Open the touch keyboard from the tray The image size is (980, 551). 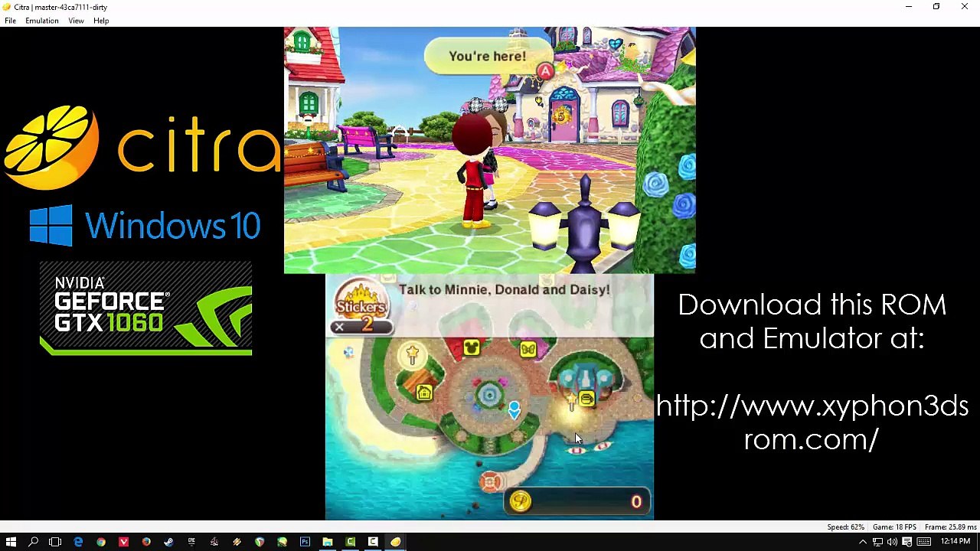point(923,542)
